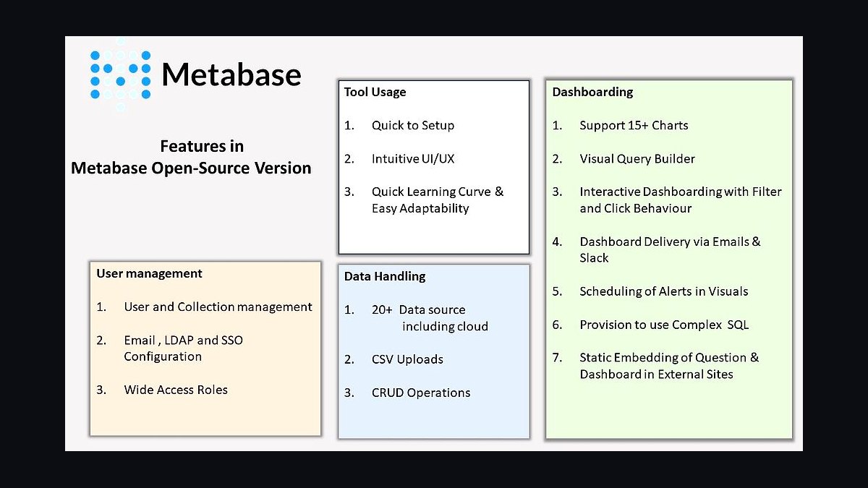
Task: Click 'Intuitive UI/UX' list item
Action: (413, 158)
